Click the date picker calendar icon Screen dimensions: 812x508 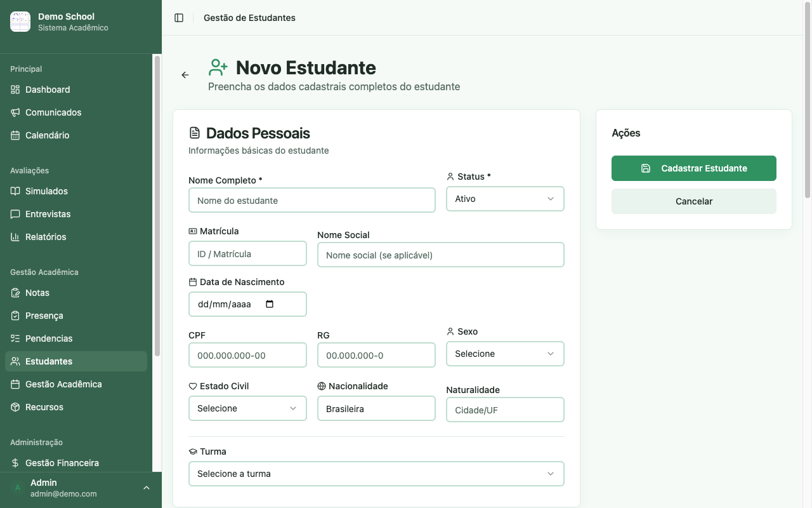270,304
